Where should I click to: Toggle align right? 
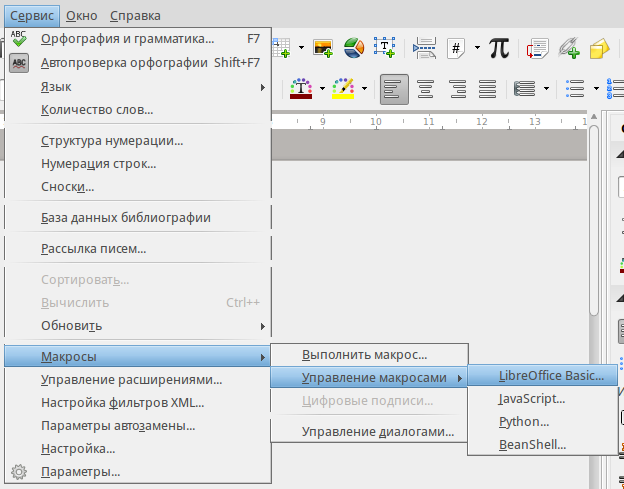457,89
